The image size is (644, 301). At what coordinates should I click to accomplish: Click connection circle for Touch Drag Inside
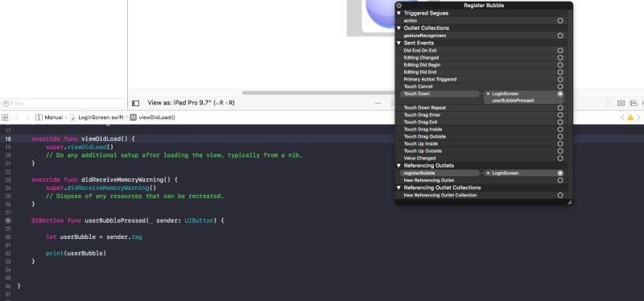click(x=560, y=130)
